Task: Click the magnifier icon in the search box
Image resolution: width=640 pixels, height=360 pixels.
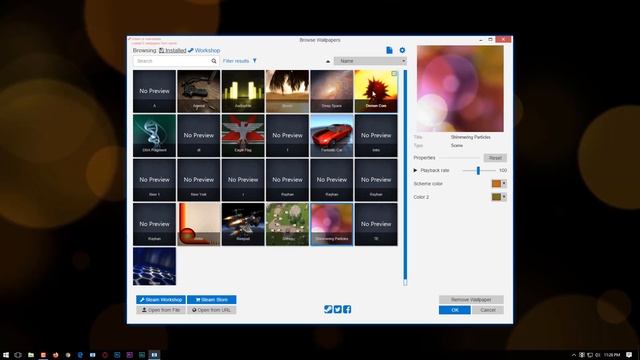Action: (x=214, y=61)
